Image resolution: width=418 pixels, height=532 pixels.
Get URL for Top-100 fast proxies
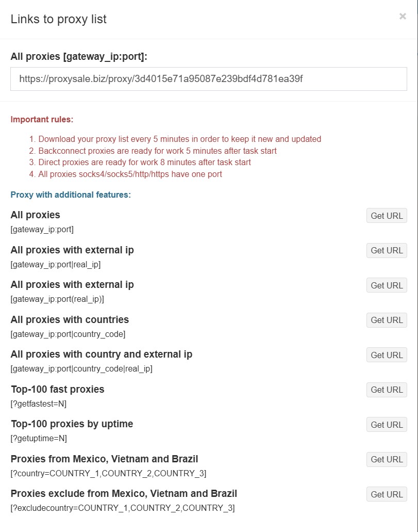coord(387,390)
